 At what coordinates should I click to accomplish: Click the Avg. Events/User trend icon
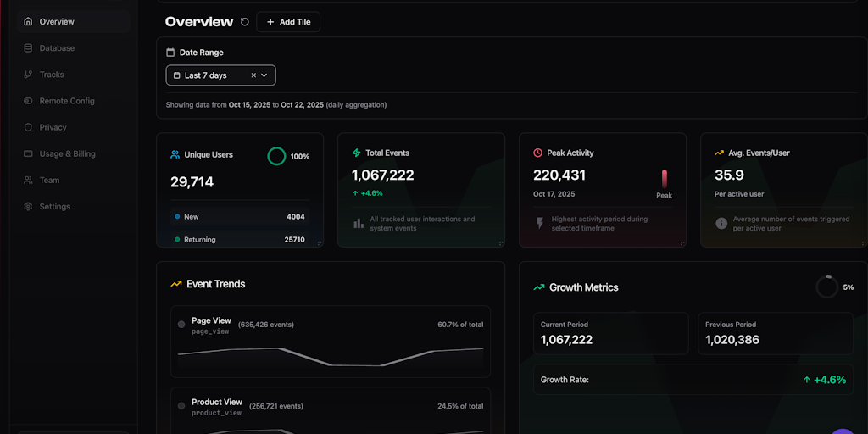719,153
